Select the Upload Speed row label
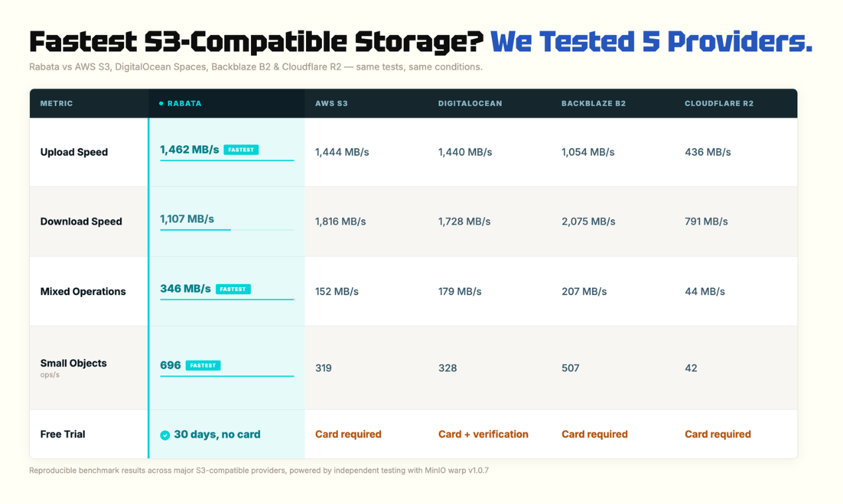 click(74, 152)
